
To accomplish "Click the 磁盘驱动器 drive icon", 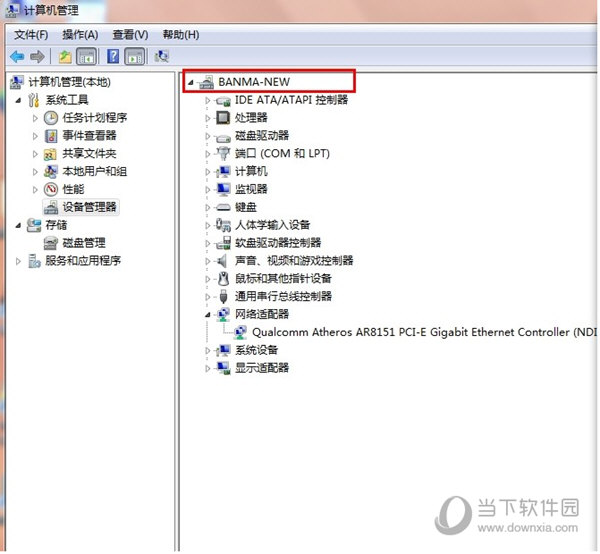I will click(x=223, y=137).
